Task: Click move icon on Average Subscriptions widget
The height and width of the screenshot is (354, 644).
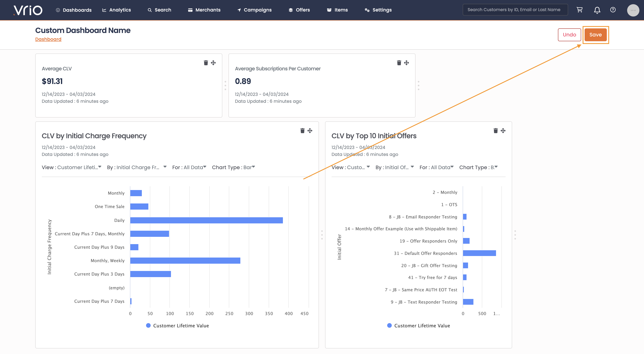Action: coord(407,63)
